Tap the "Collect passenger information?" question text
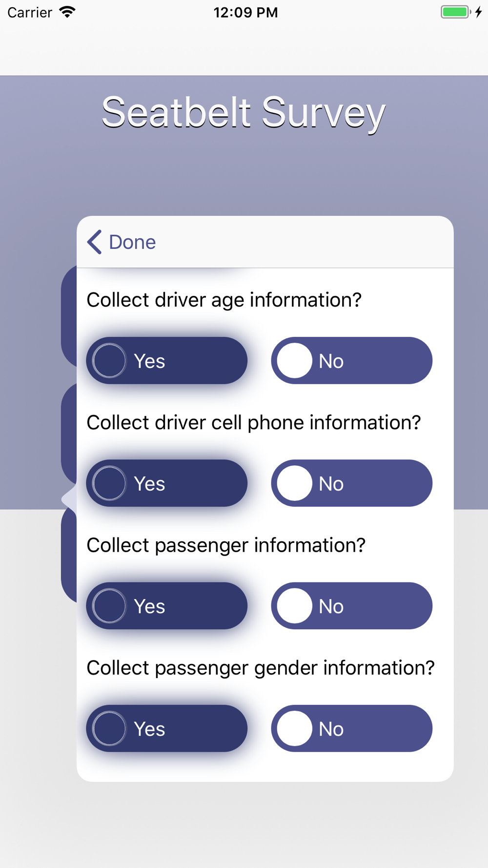This screenshot has height=868, width=488. pos(226,545)
